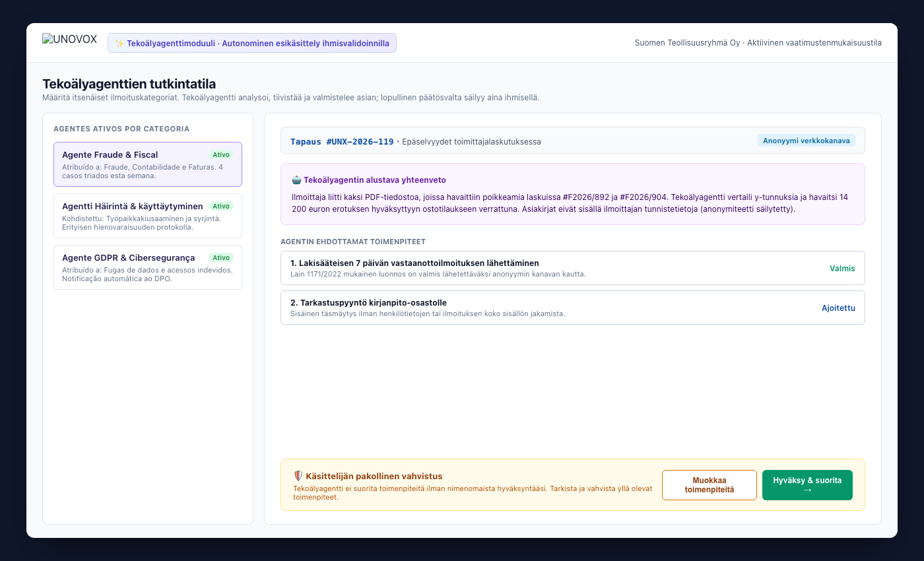The width and height of the screenshot is (924, 561).
Task: Click Muokkaa toimenpiteitä button
Action: (709, 485)
